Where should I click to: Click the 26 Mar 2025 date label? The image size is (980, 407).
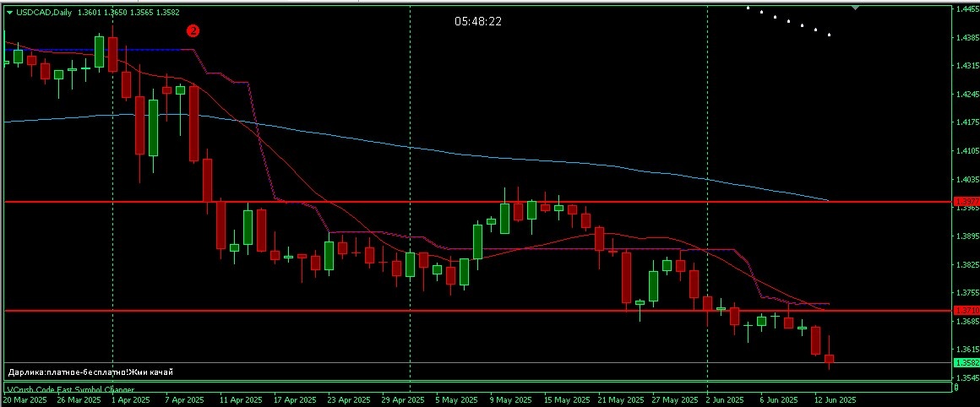click(x=79, y=399)
